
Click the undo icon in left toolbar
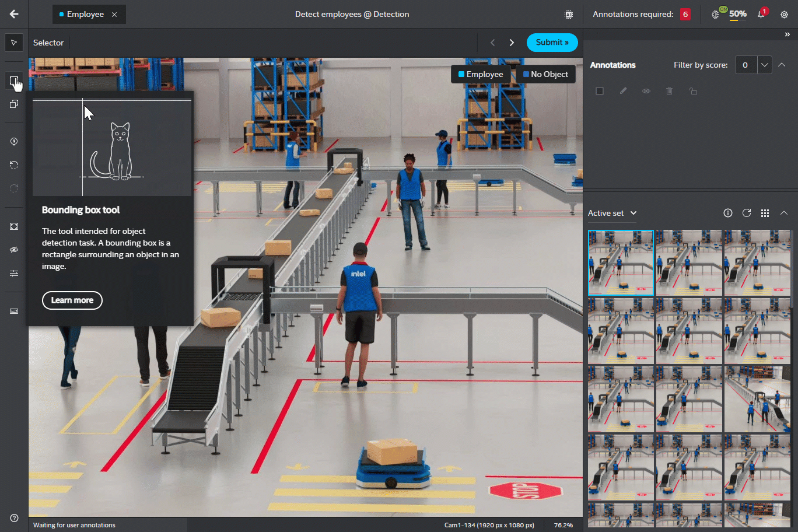click(14, 165)
